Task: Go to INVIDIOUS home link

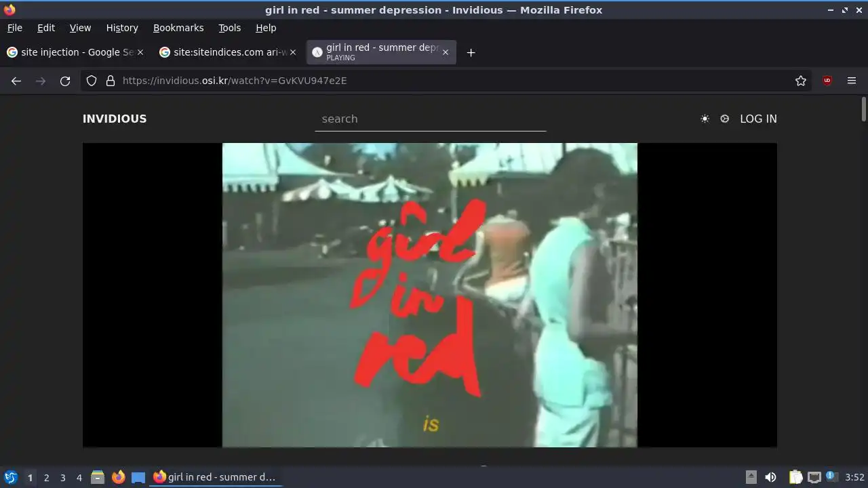Action: point(115,119)
